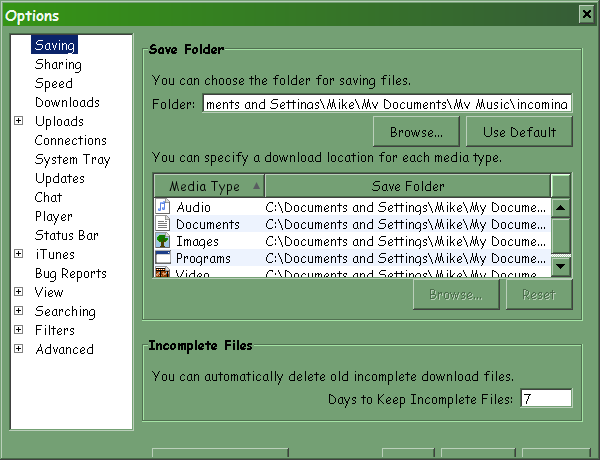This screenshot has height=460, width=600.
Task: Click the Audio row save folder path
Action: [406, 207]
